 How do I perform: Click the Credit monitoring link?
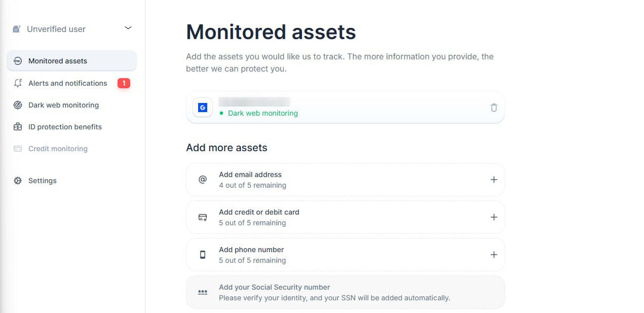coord(58,148)
